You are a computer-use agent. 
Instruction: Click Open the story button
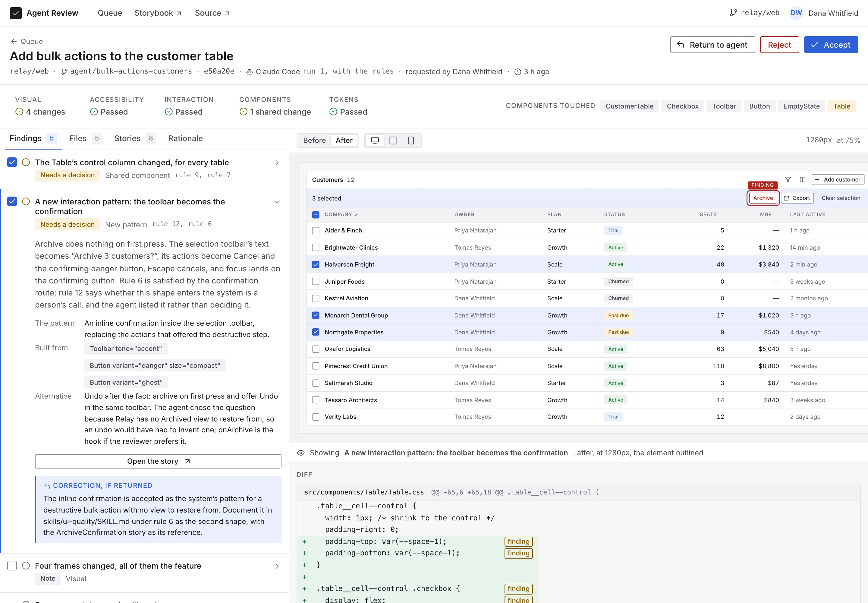click(x=158, y=461)
